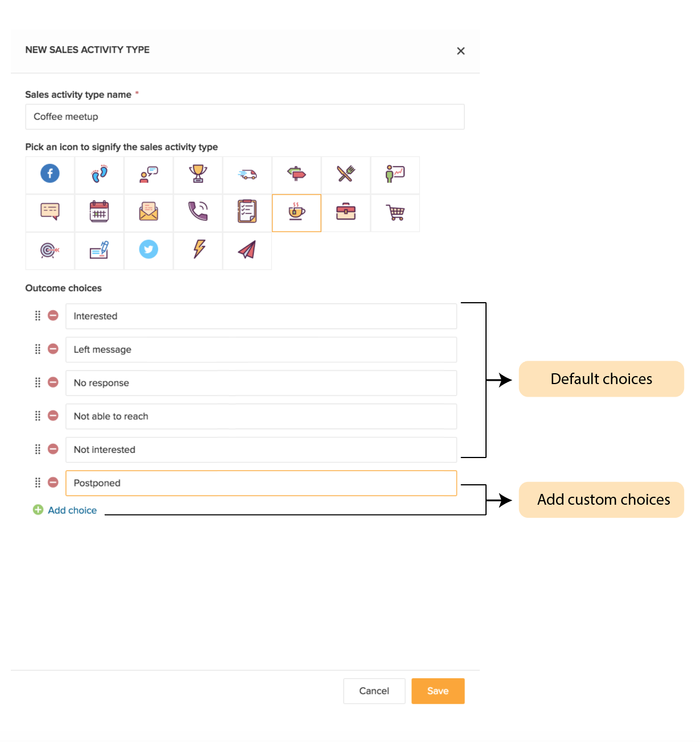This screenshot has height=742, width=700.
Task: Grab drag handle for Left message
Action: pos(38,349)
